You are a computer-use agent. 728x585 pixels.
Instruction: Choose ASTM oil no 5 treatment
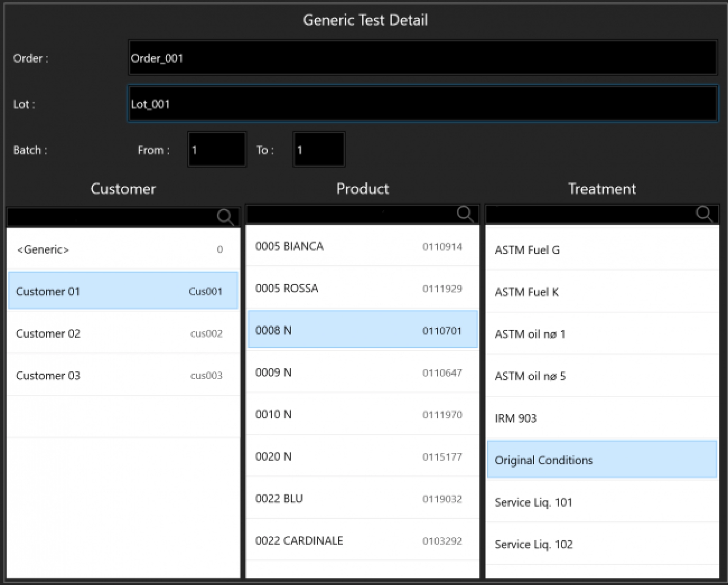click(x=602, y=376)
